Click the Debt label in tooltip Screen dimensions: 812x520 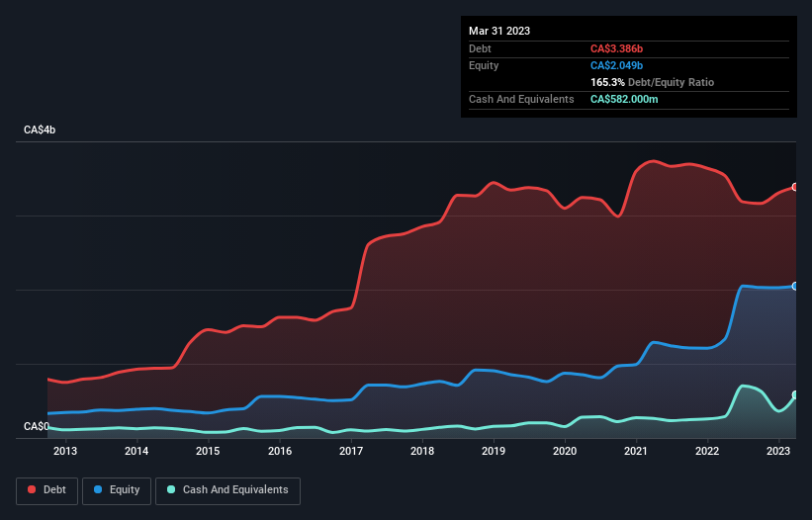click(480, 48)
